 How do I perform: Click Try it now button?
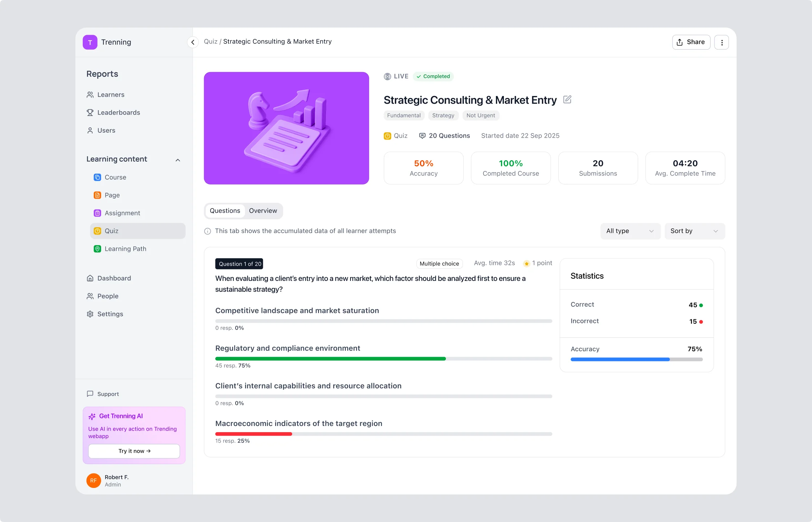tap(134, 451)
